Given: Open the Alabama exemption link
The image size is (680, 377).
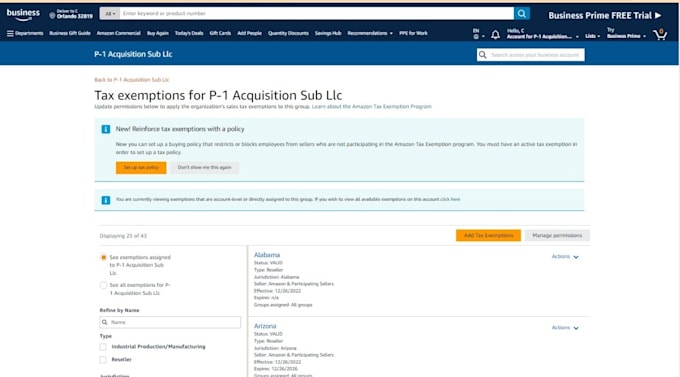Looking at the screenshot, I should [267, 255].
